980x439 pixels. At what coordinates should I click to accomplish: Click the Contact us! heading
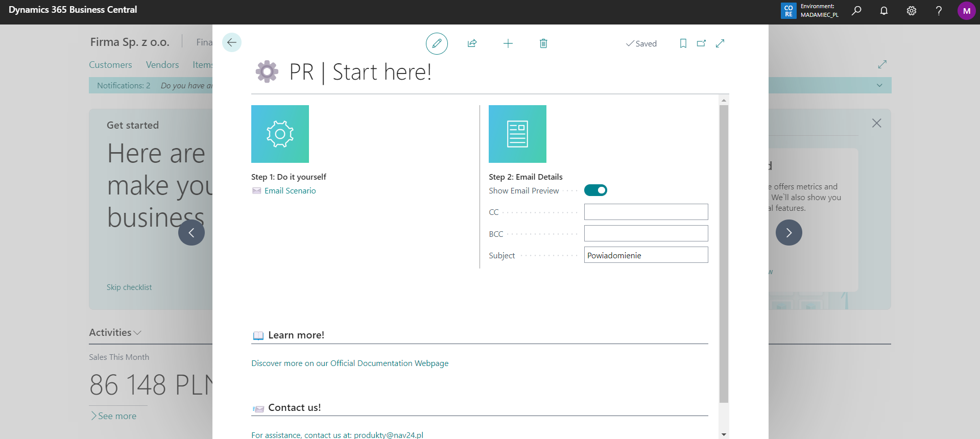click(x=295, y=407)
